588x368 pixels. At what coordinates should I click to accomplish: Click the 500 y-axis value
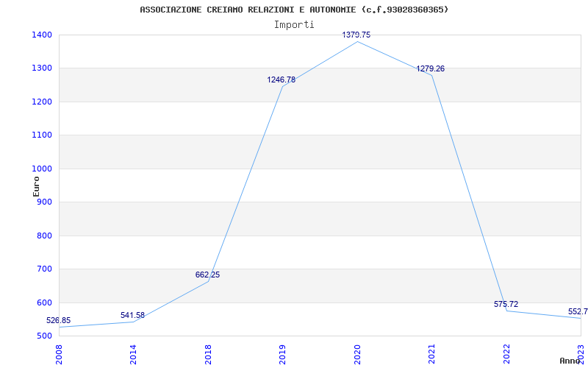point(43,336)
